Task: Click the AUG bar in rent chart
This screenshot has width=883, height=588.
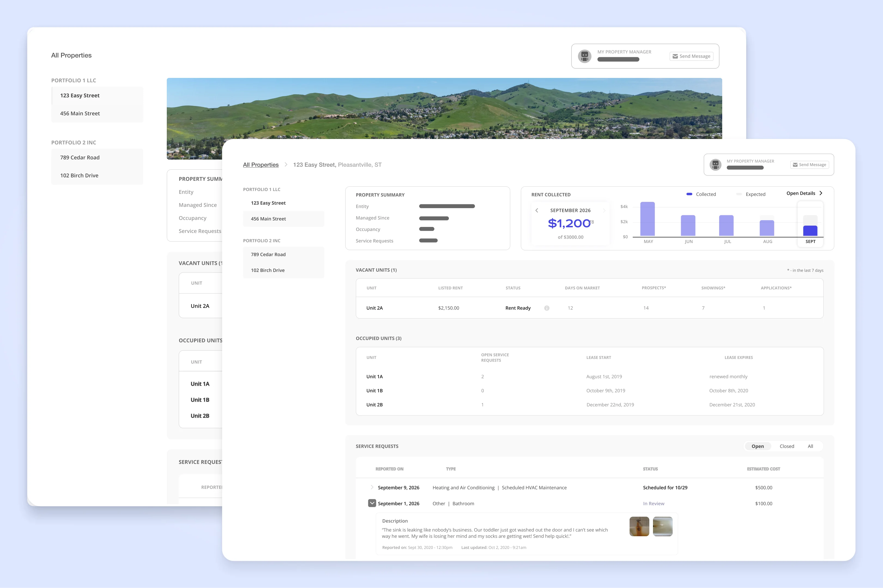Action: point(767,228)
